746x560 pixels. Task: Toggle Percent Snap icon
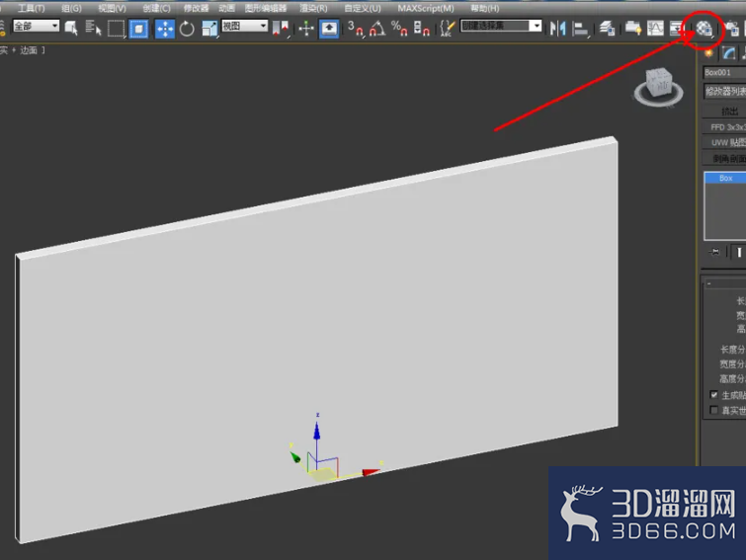coord(399,29)
